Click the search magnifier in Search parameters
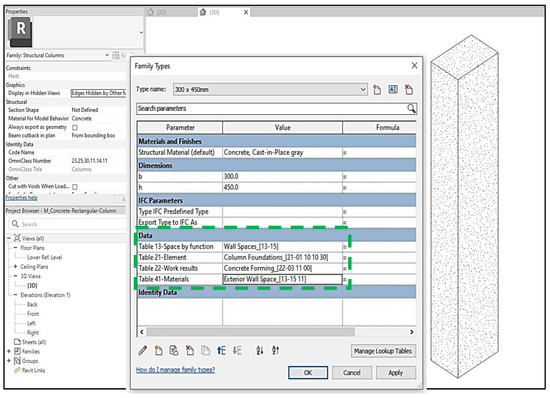550x398 pixels. pos(411,108)
